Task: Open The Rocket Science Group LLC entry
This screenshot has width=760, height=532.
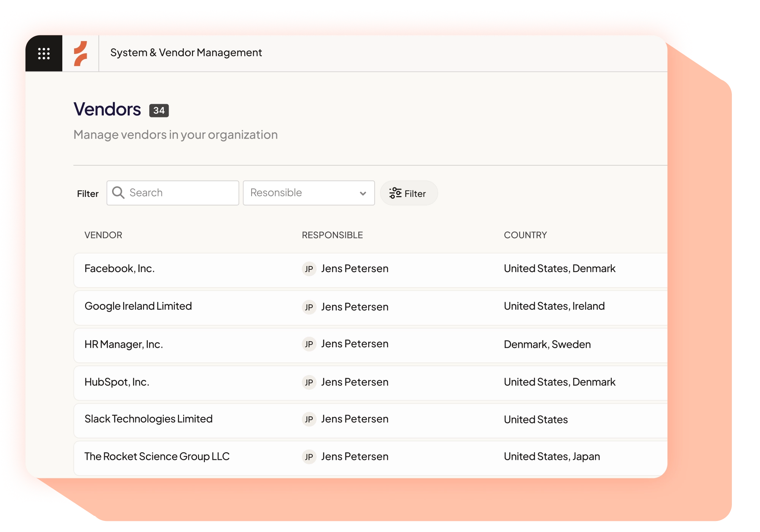Action: [157, 456]
